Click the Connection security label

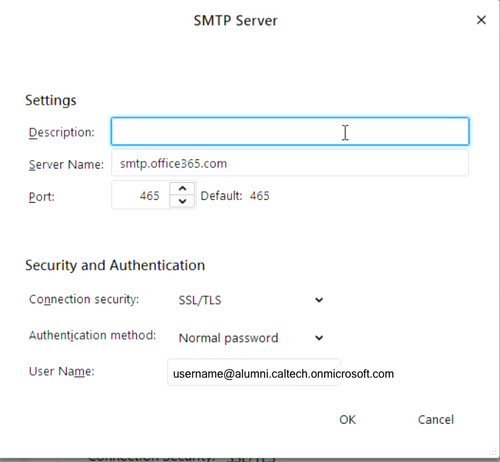(84, 299)
